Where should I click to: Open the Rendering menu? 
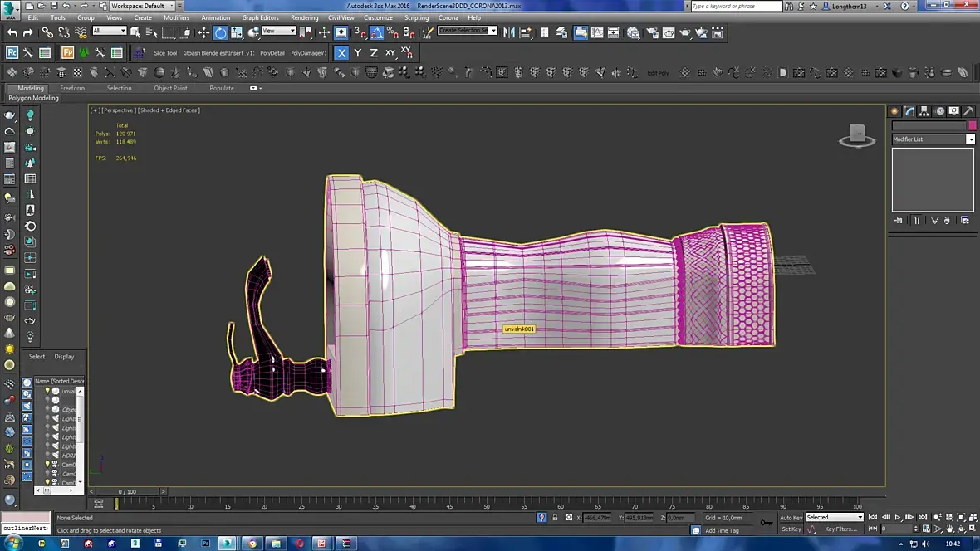(x=304, y=17)
